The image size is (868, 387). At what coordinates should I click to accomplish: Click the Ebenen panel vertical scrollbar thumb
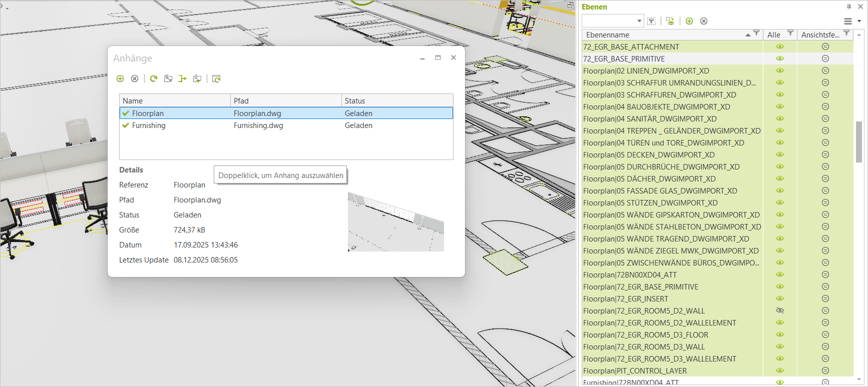859,141
